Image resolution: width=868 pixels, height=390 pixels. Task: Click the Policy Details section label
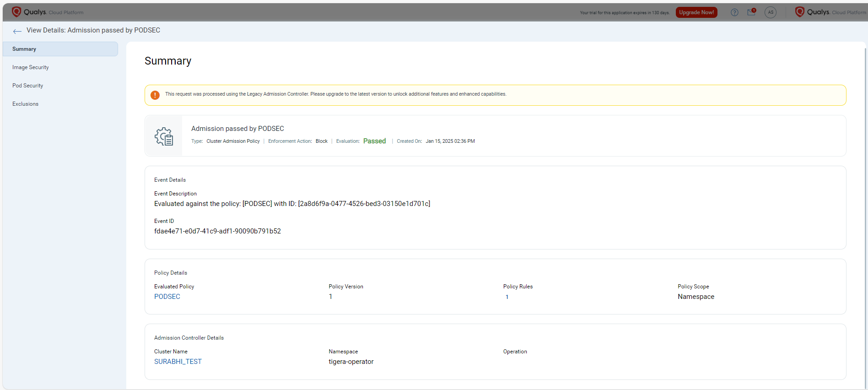[171, 273]
